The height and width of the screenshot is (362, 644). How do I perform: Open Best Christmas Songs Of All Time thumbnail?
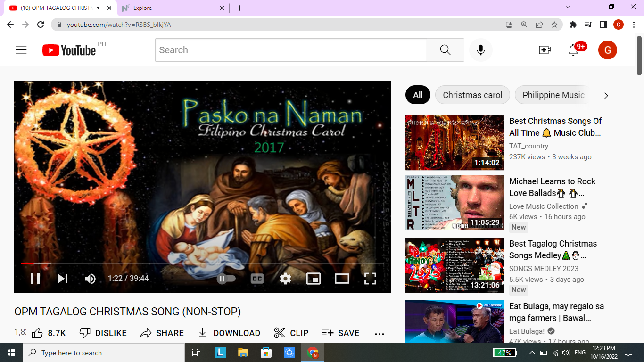[455, 143]
